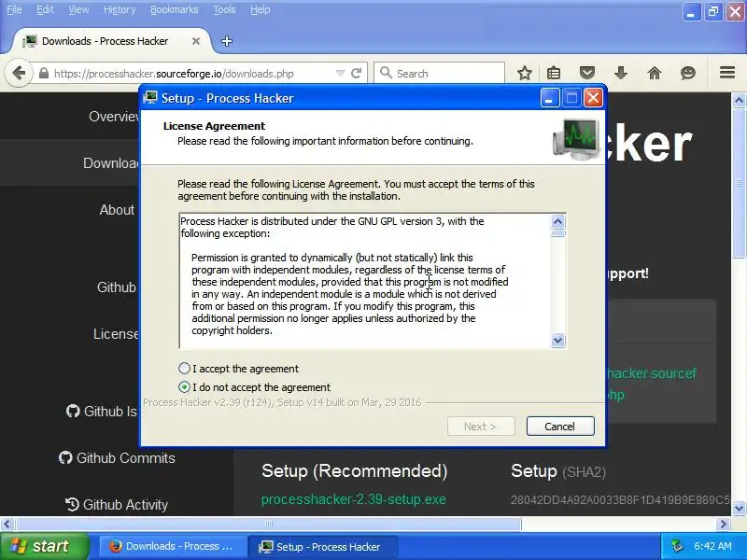This screenshot has height=560, width=747.
Task: Open a new tab with plus icon
Action: tap(227, 41)
